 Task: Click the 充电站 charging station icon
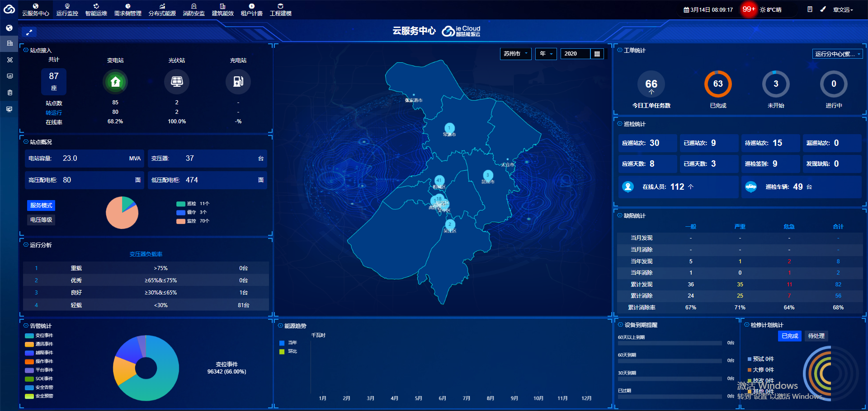tap(238, 82)
